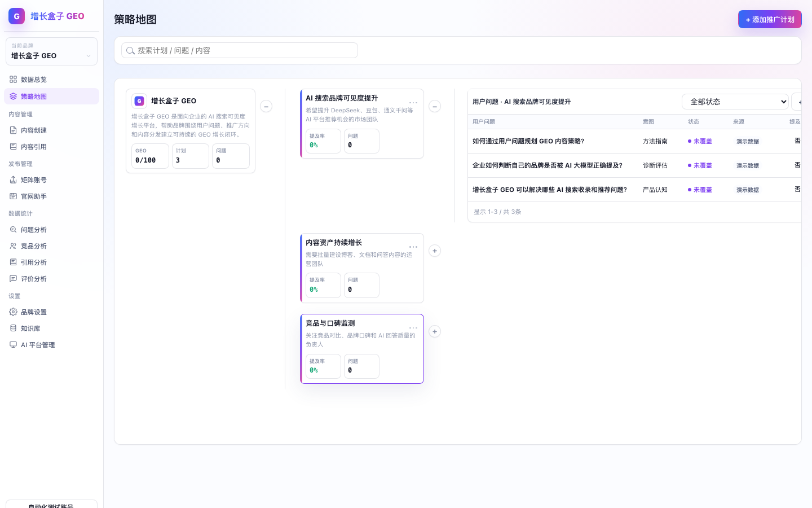This screenshot has width=812, height=508.
Task: Select the 内容资产持续增长 card title
Action: (x=334, y=243)
